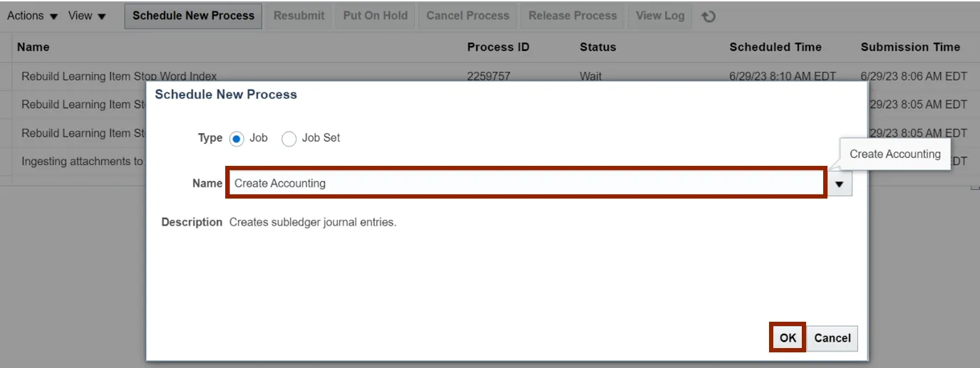This screenshot has height=368, width=980.
Task: Click the Scheduled Time column header
Action: 775,47
